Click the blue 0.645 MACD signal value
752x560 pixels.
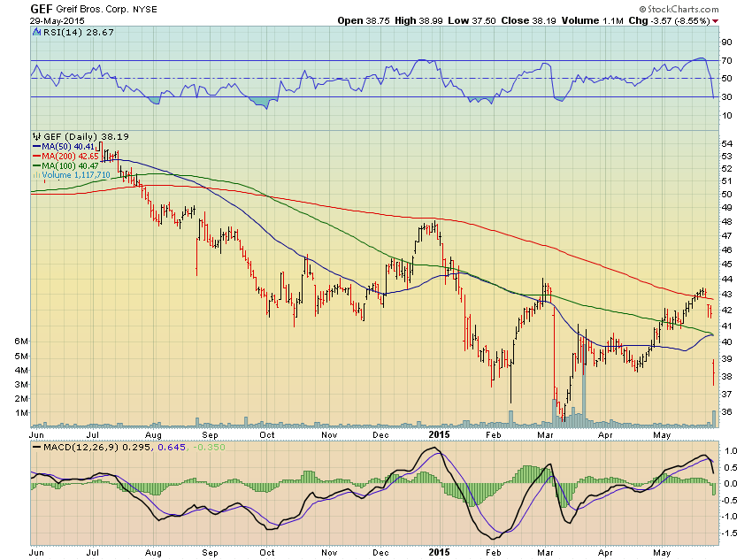pos(172,448)
